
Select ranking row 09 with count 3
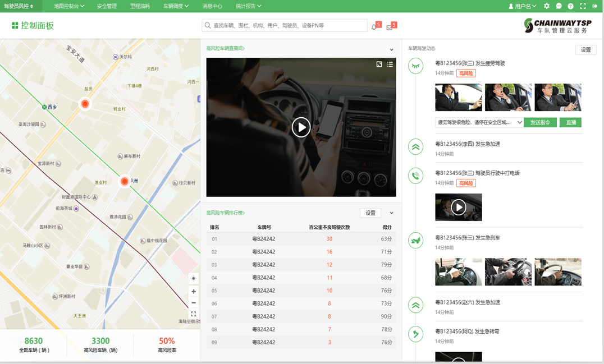click(301, 342)
